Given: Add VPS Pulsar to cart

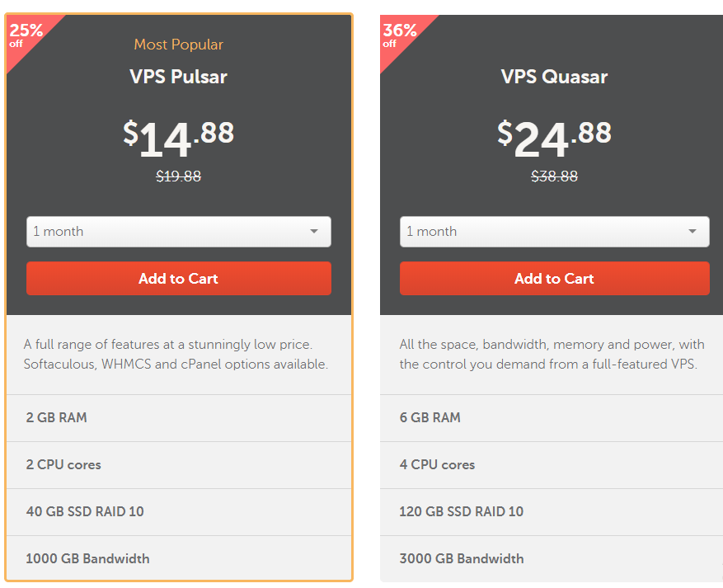Looking at the screenshot, I should 178,278.
